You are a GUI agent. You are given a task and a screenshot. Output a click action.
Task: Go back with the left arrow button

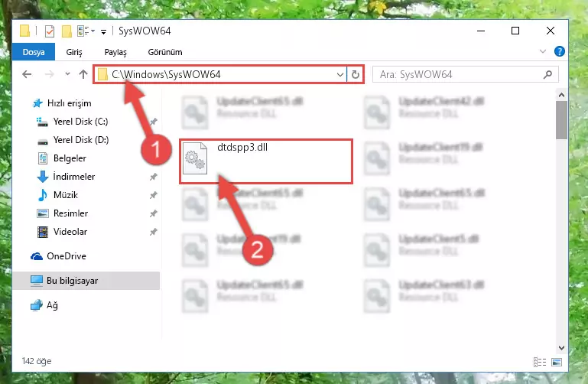point(27,74)
